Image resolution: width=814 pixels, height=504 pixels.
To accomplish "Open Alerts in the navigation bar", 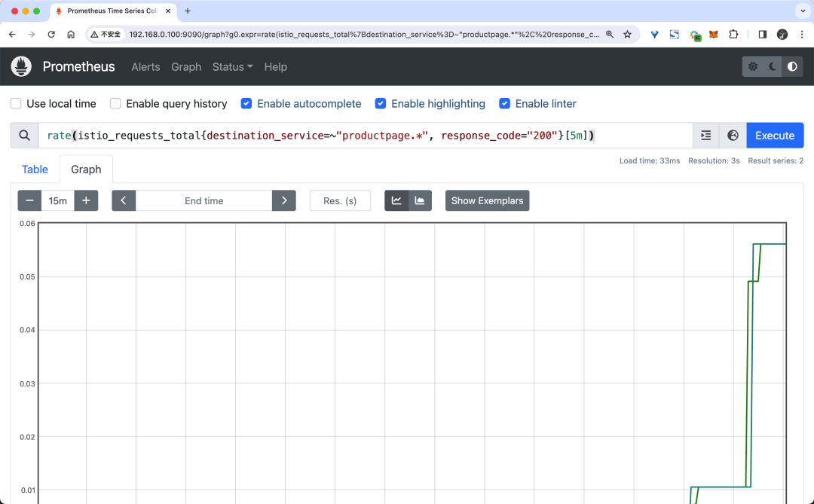I will point(145,67).
